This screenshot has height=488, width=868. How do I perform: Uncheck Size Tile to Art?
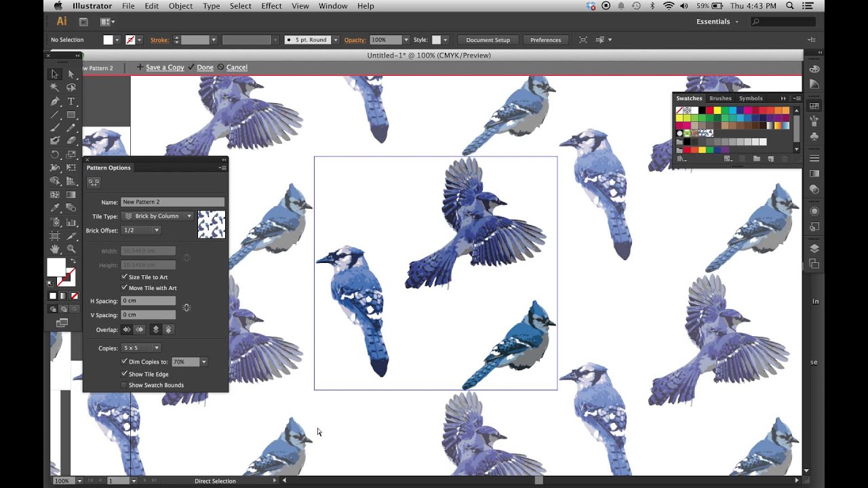124,277
